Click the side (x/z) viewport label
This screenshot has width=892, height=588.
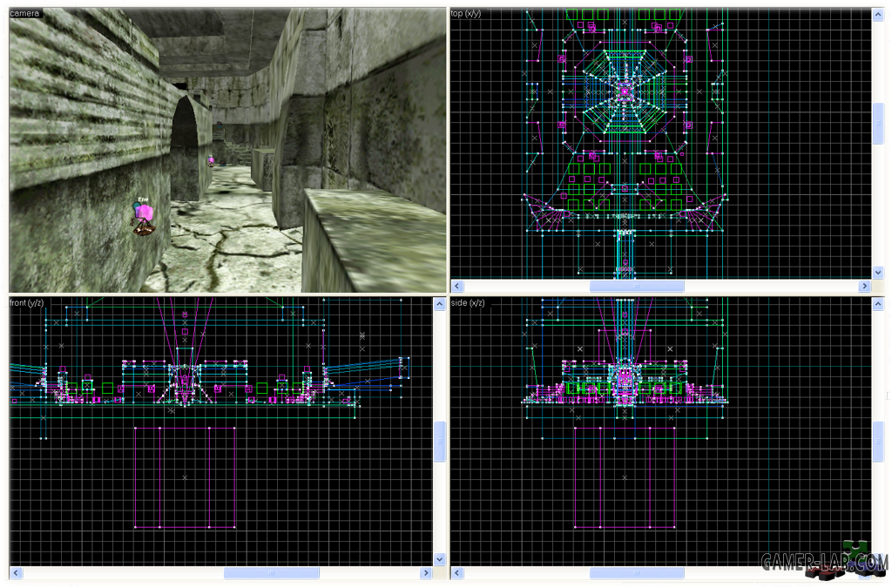468,302
